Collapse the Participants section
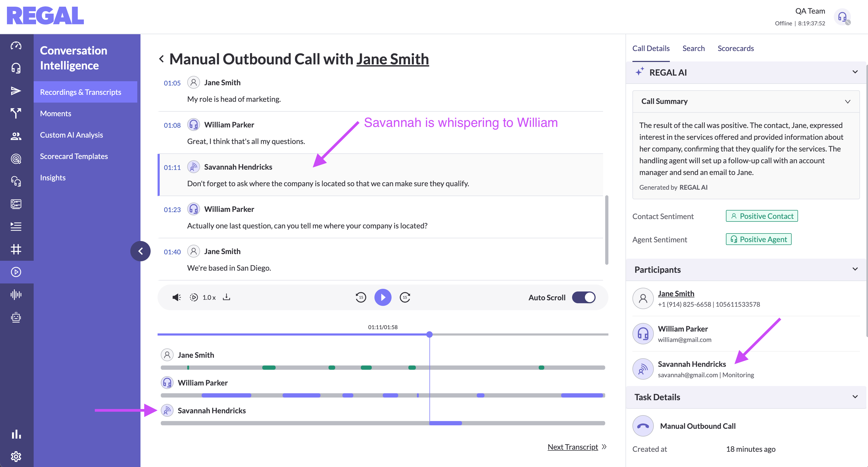 pyautogui.click(x=855, y=269)
